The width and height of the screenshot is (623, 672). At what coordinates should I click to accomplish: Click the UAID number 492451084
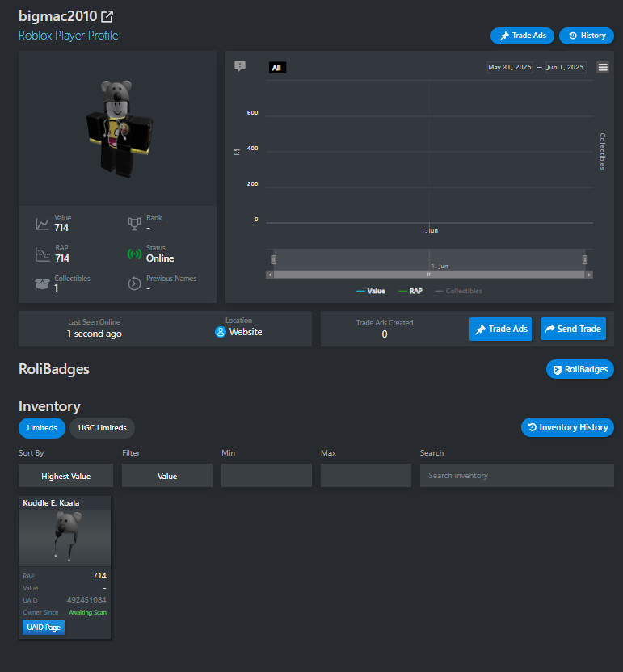pos(86,599)
